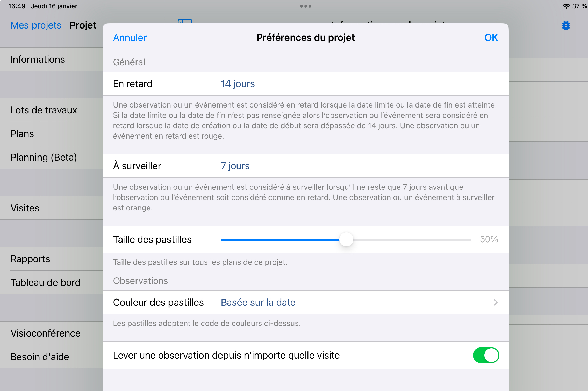Change the En retard 14 jours value
This screenshot has width=588, height=391.
pyautogui.click(x=238, y=84)
